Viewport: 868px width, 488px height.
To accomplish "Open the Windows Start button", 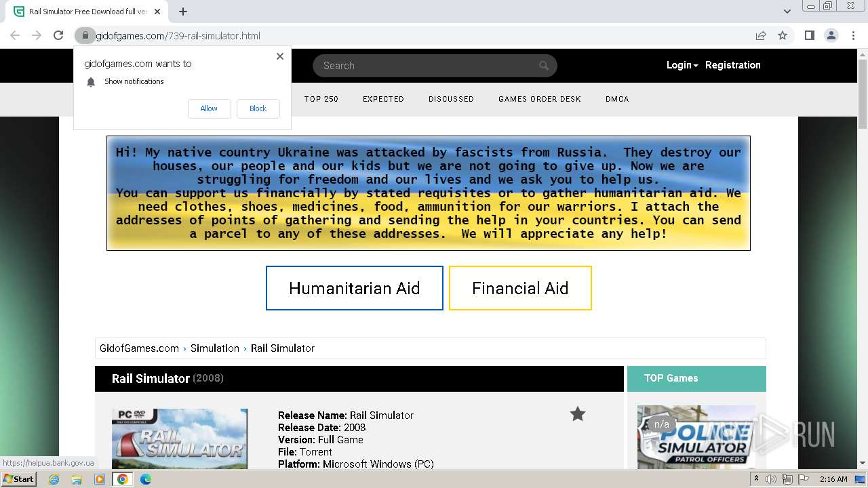I will pyautogui.click(x=19, y=479).
